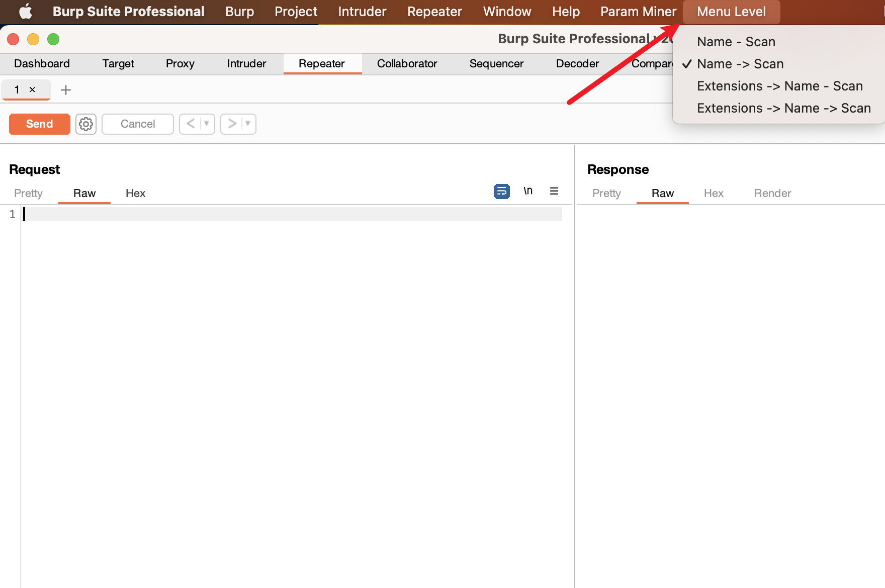Open Burp Suite Professional app menu

pos(128,12)
